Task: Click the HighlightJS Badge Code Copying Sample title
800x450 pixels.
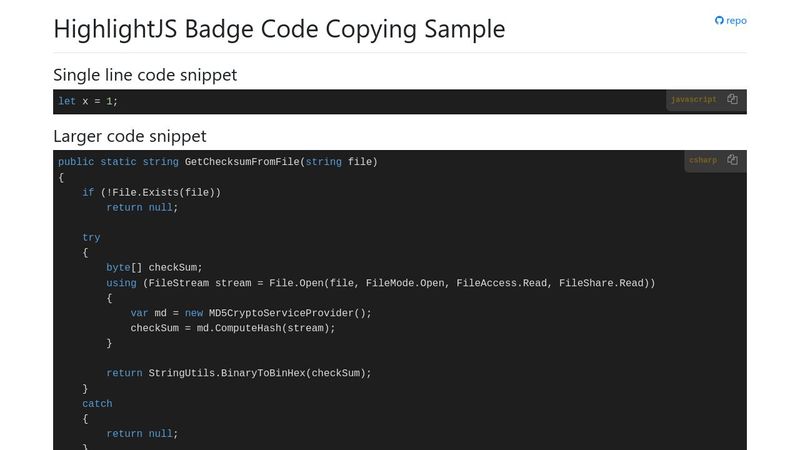Action: pyautogui.click(x=279, y=29)
